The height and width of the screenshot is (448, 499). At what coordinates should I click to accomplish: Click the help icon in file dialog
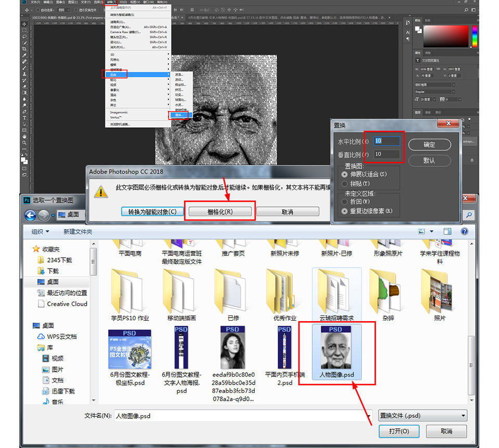(x=464, y=231)
